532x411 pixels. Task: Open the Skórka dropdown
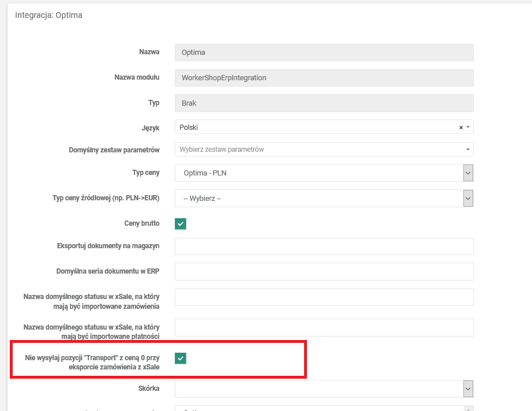(x=468, y=389)
